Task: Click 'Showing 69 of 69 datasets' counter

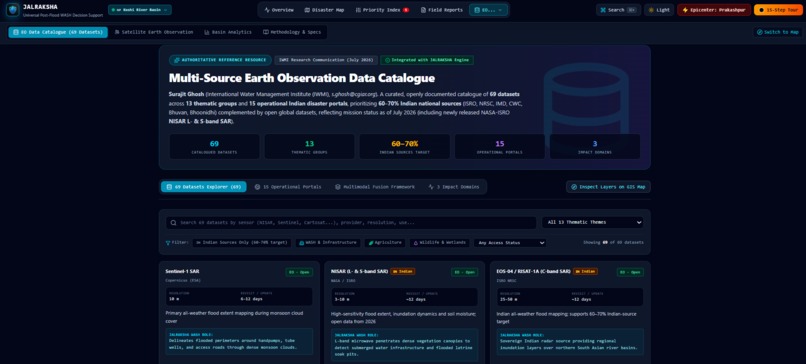Action: point(613,243)
